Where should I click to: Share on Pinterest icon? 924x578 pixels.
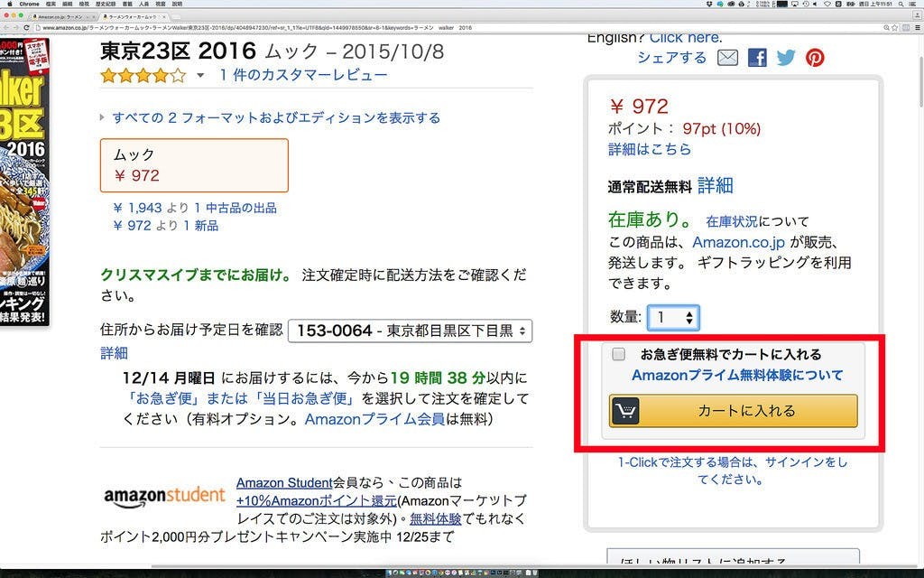click(815, 58)
